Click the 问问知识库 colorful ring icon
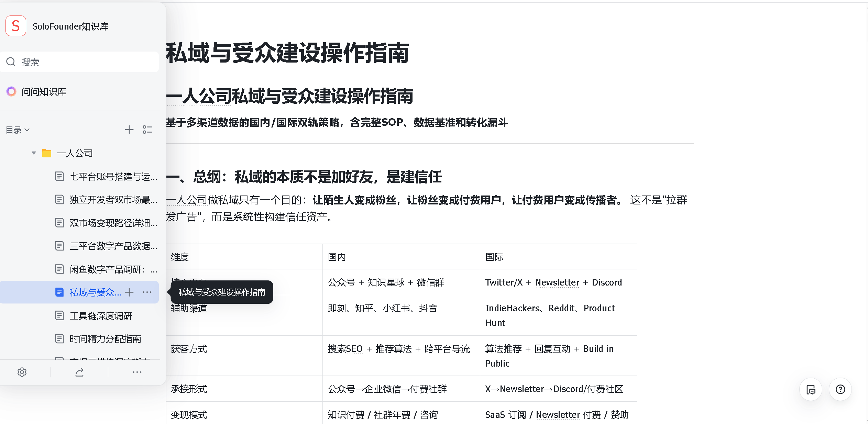868x424 pixels. pyautogui.click(x=11, y=91)
